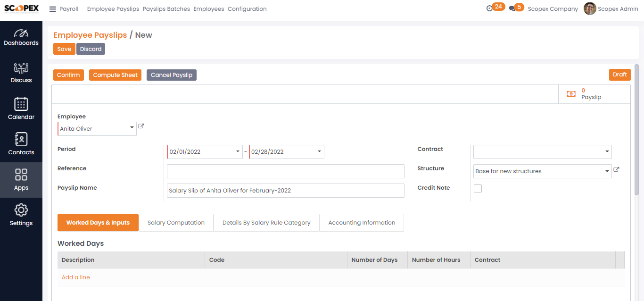Viewport: 644px width, 301px height.
Task: Expand the Contract dropdown
Action: pos(543,152)
